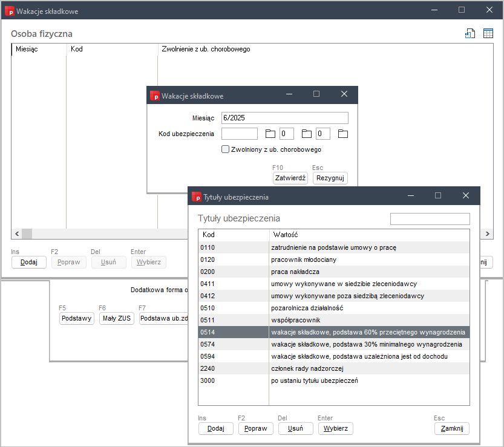Viewport: 504px width, 447px height.
Task: Click the red logo icon in Tytuły ubezpieczenia title bar
Action: (197, 197)
